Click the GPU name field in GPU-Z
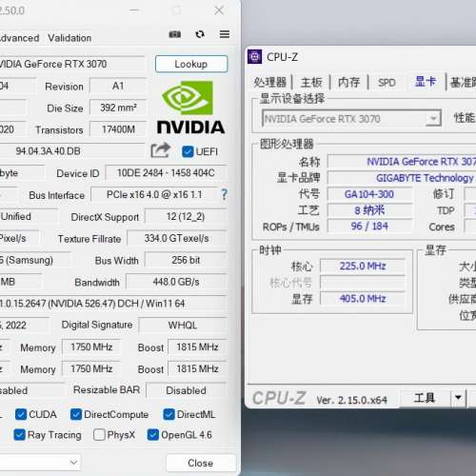 (x=72, y=64)
